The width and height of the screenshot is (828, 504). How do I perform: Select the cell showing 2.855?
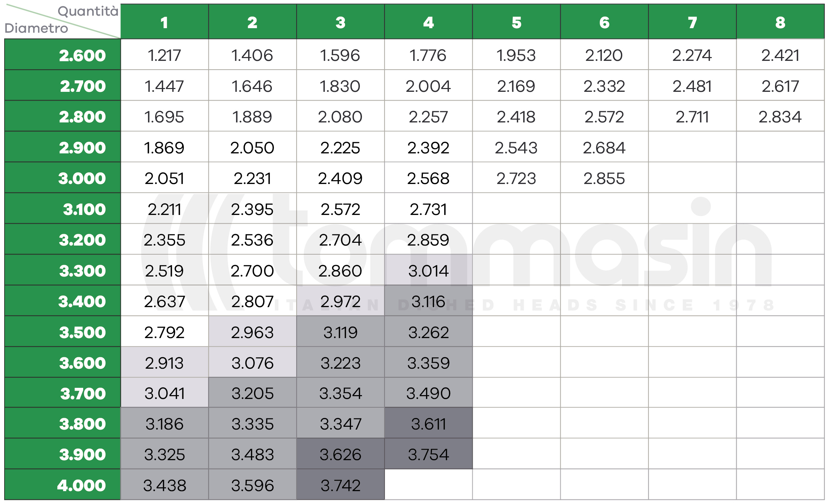tap(604, 177)
